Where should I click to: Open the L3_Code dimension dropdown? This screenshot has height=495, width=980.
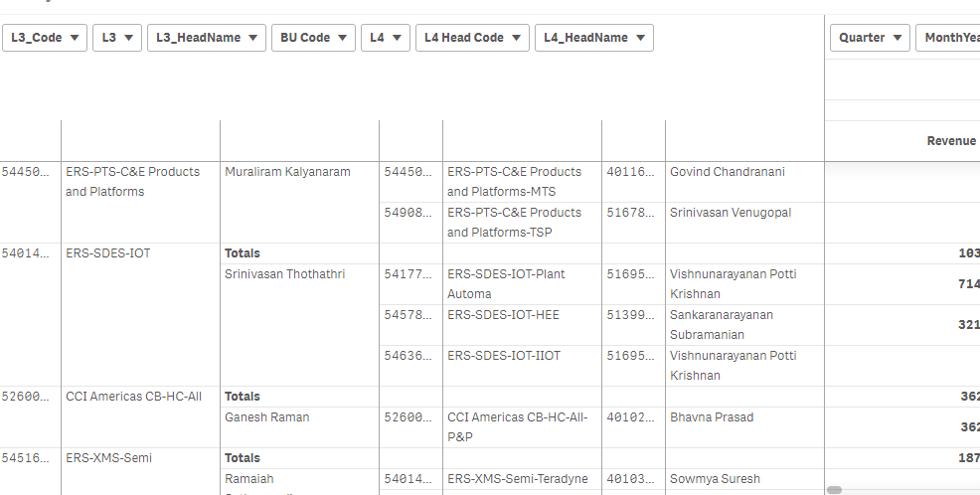coord(44,38)
